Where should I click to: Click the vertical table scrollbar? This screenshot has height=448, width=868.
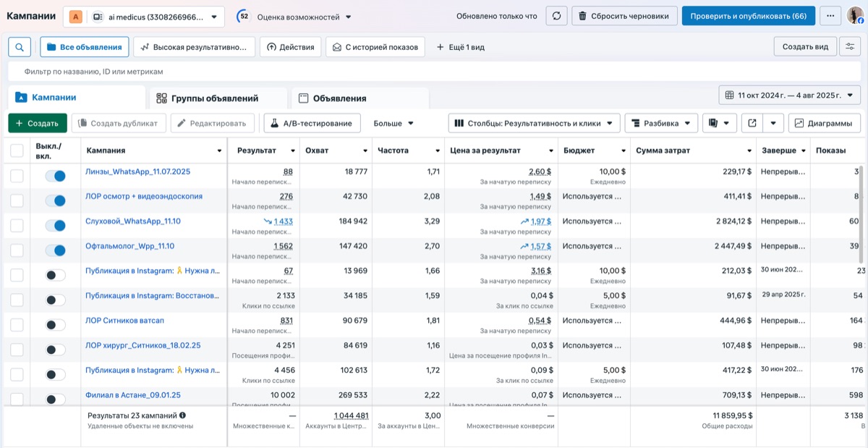coord(861,216)
